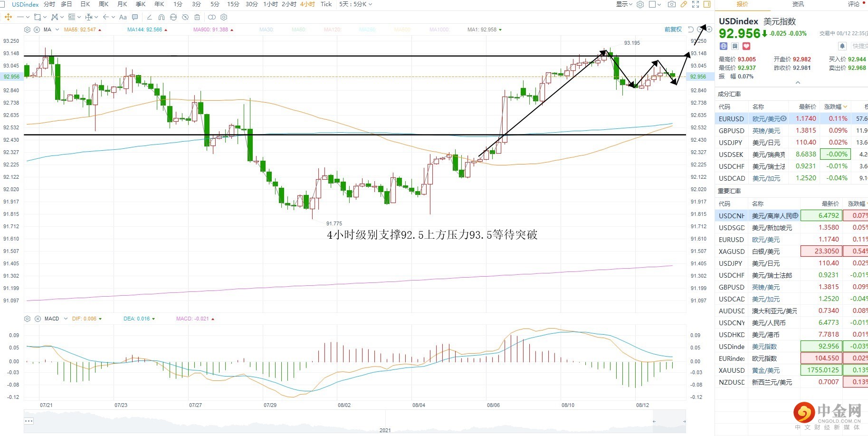The image size is (868, 436).
Task: Toggle MA144 line visibility
Action: tap(144, 29)
